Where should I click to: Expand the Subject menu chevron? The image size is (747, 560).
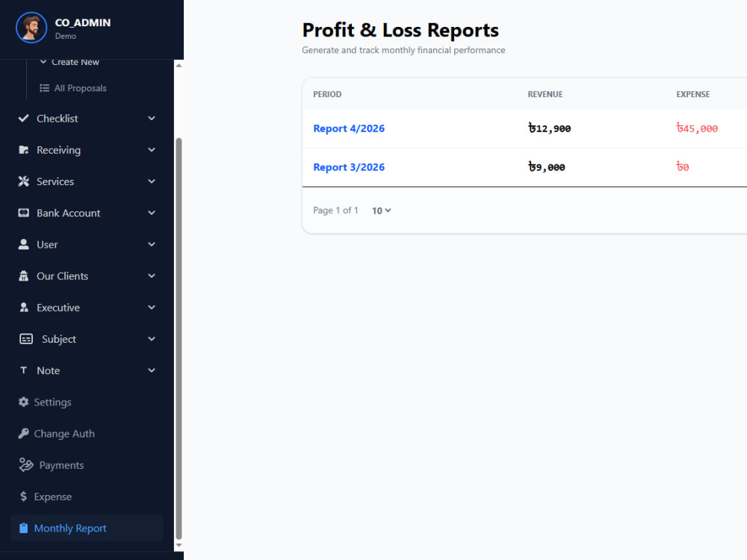click(x=152, y=339)
